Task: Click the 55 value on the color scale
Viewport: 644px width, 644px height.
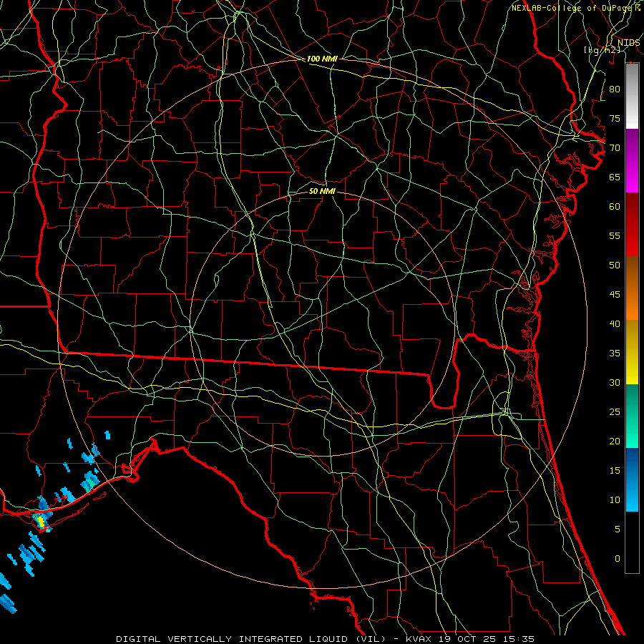Action: 615,235
